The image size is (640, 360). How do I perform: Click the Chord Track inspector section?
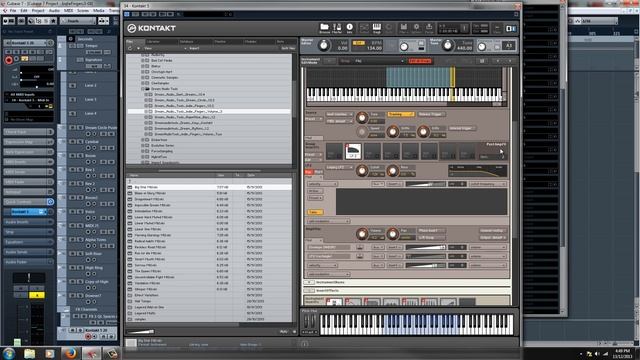click(29, 132)
